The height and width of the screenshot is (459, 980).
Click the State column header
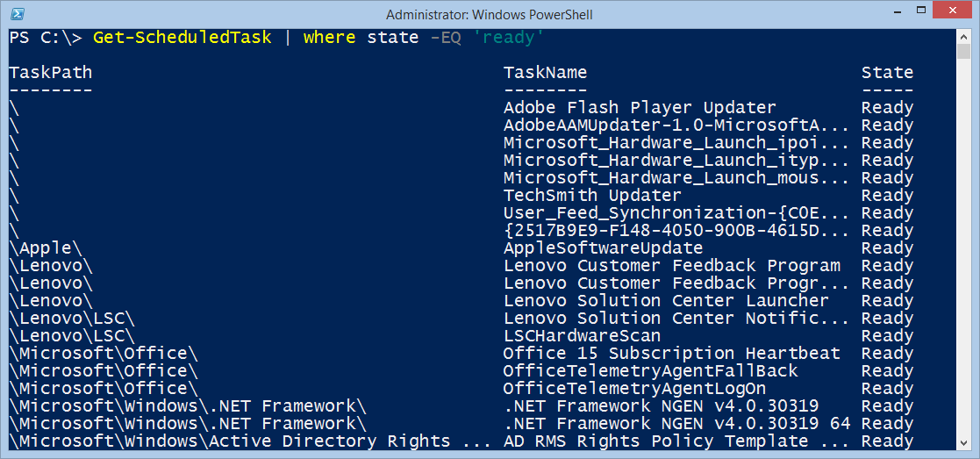(887, 73)
